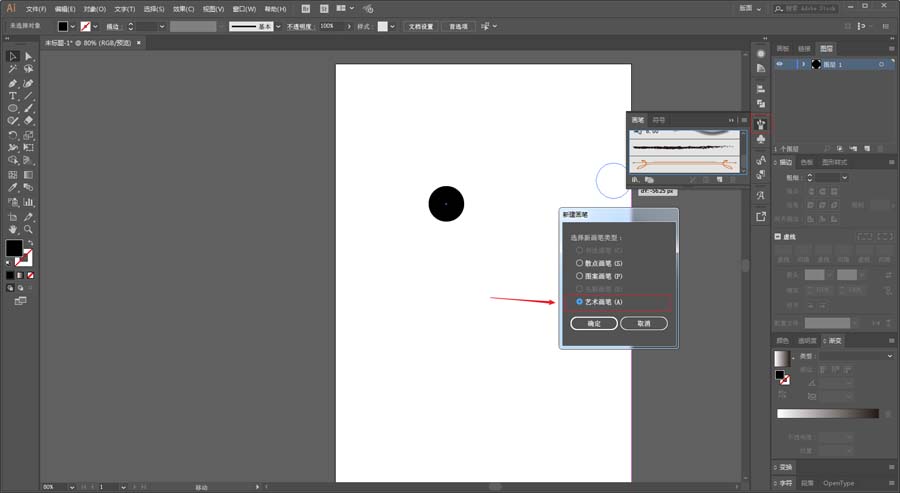
Task: Select the Pen tool
Action: [13, 83]
